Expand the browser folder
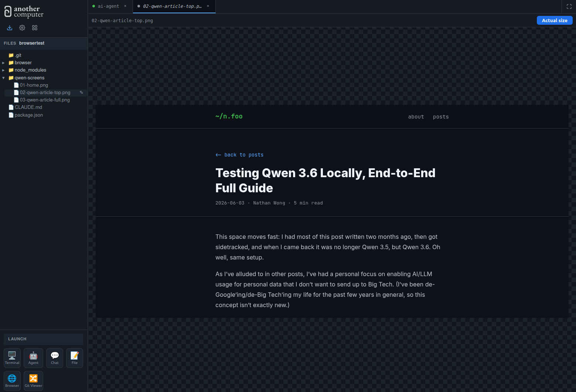 (x=3, y=63)
